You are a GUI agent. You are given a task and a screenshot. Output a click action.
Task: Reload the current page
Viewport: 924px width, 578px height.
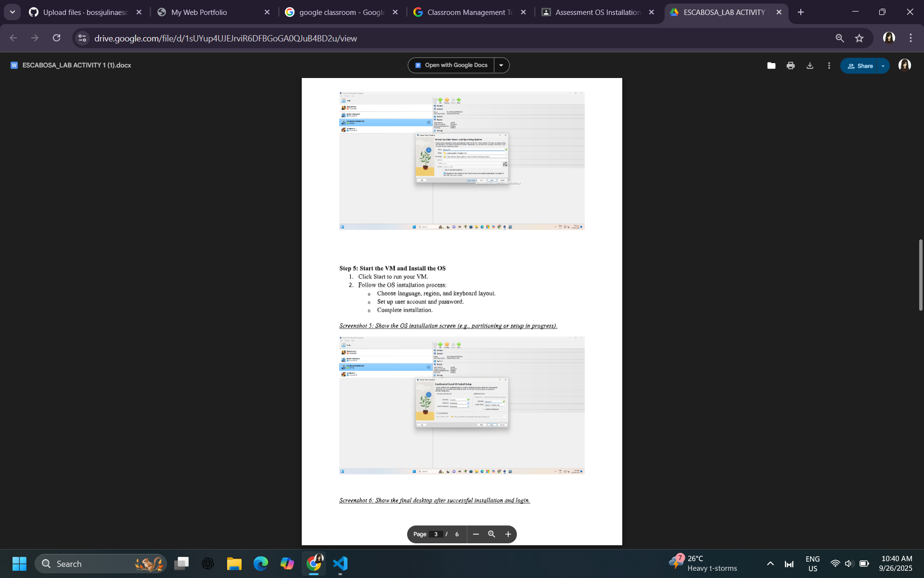[x=57, y=38]
